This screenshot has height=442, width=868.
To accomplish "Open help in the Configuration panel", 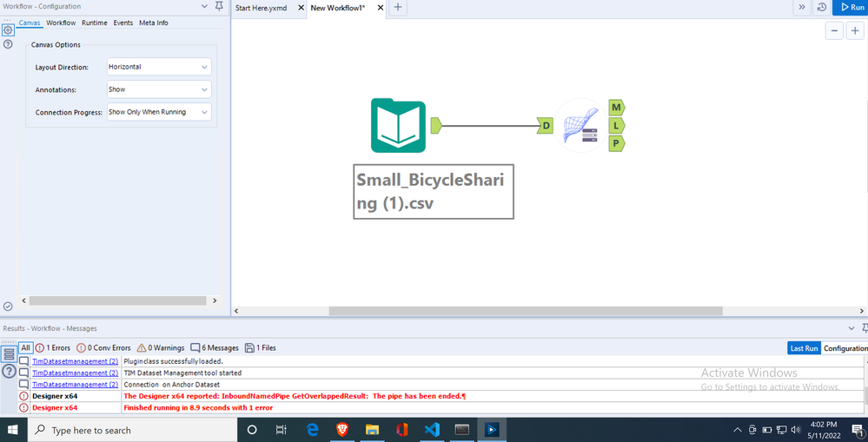I will pyautogui.click(x=8, y=43).
